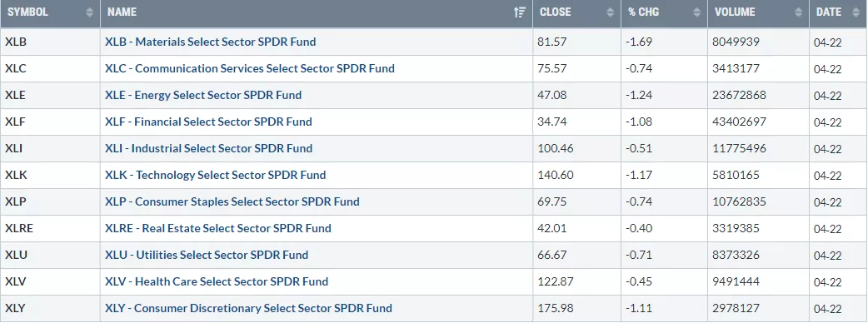Open XLF Financial Select Sector fund link

209,122
